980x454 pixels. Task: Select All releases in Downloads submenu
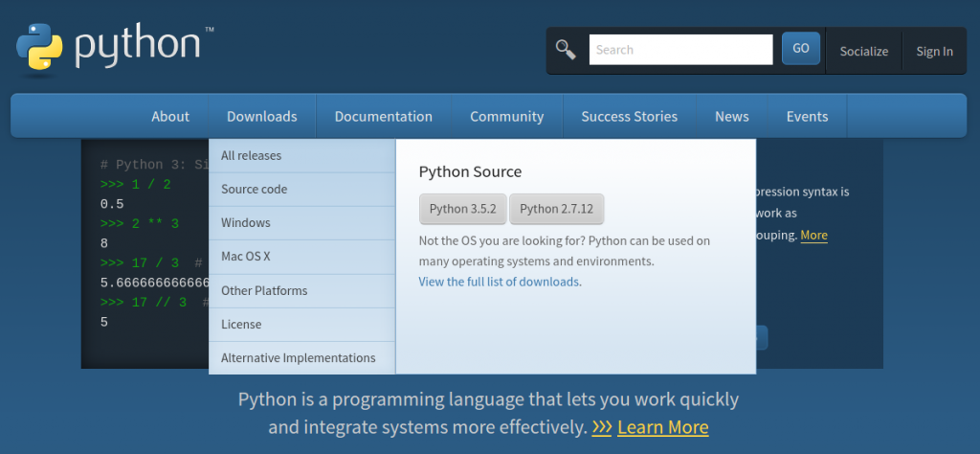click(301, 156)
